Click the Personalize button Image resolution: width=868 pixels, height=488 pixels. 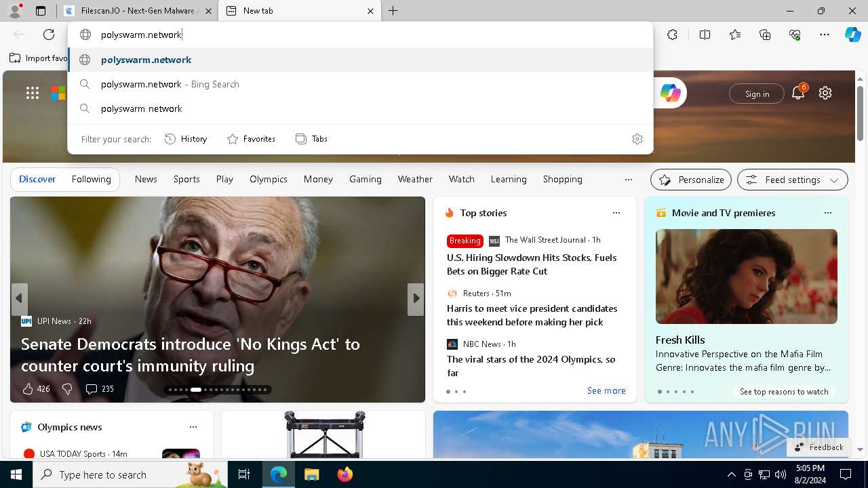coord(691,180)
